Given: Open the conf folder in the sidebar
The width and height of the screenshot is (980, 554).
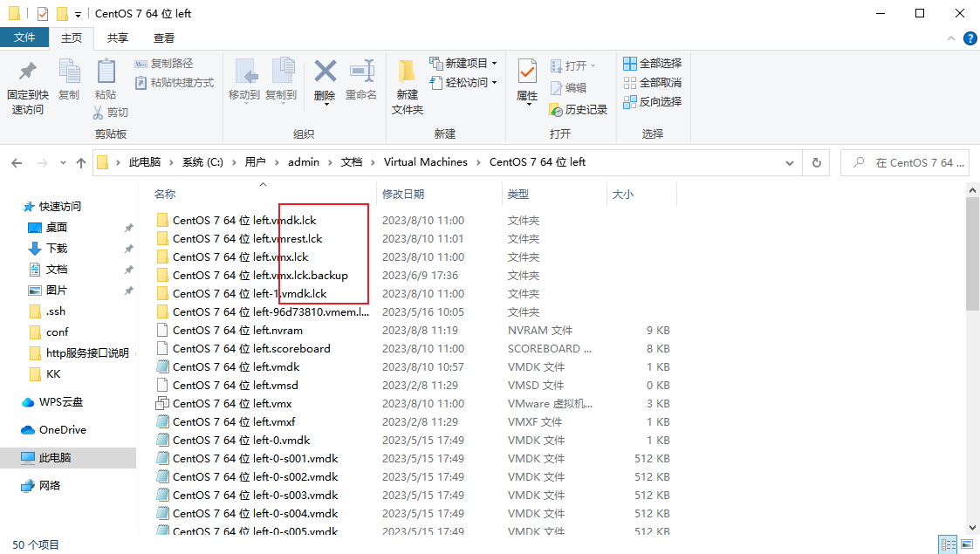Looking at the screenshot, I should click(x=58, y=332).
